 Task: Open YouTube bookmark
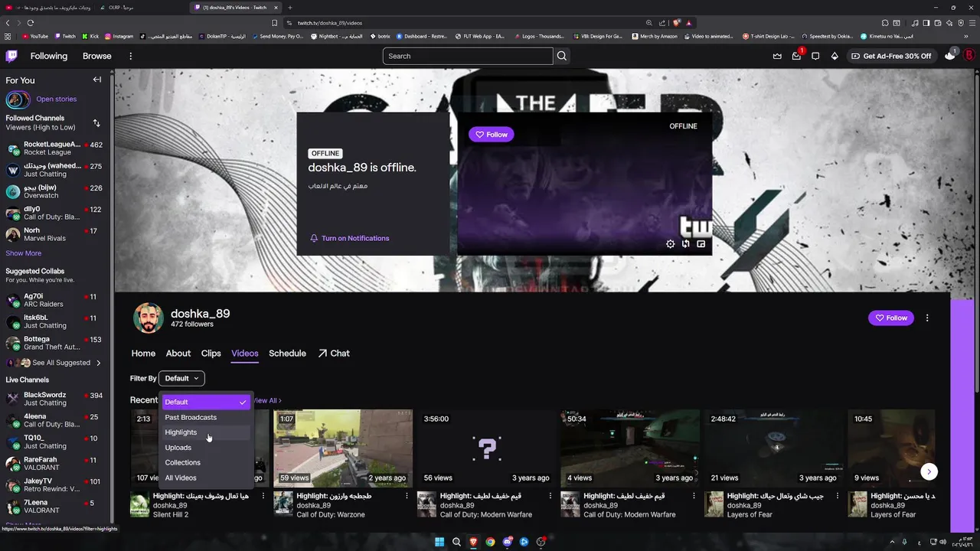[x=34, y=36]
